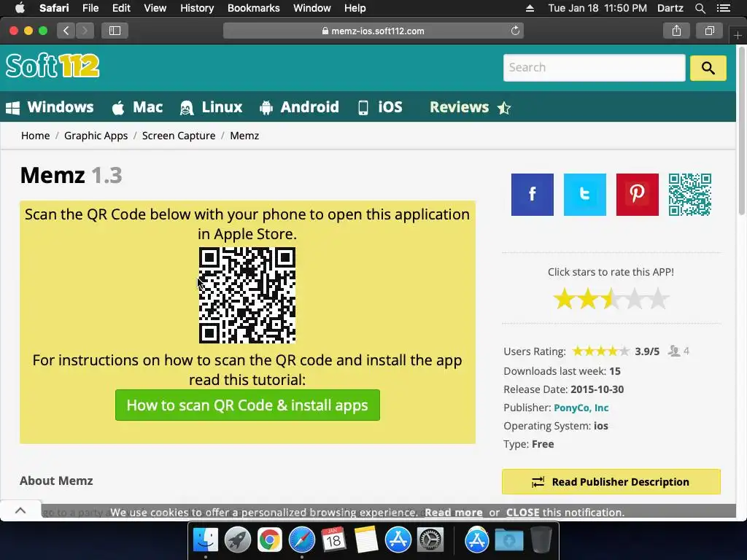Image resolution: width=747 pixels, height=560 pixels.
Task: Open Finder from the Dock
Action: (205, 540)
